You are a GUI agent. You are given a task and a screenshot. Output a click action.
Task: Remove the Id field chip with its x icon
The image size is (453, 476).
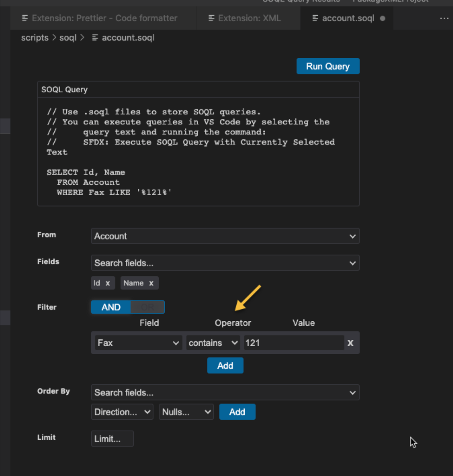pos(108,283)
